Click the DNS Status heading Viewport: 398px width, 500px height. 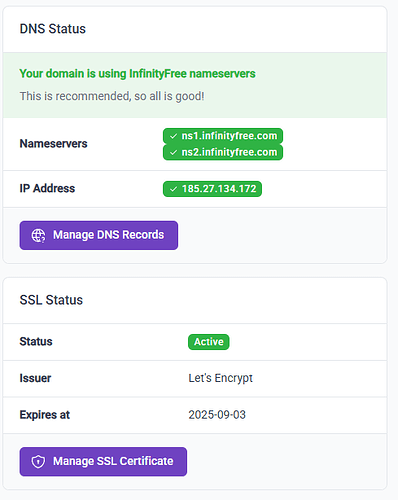point(53,29)
